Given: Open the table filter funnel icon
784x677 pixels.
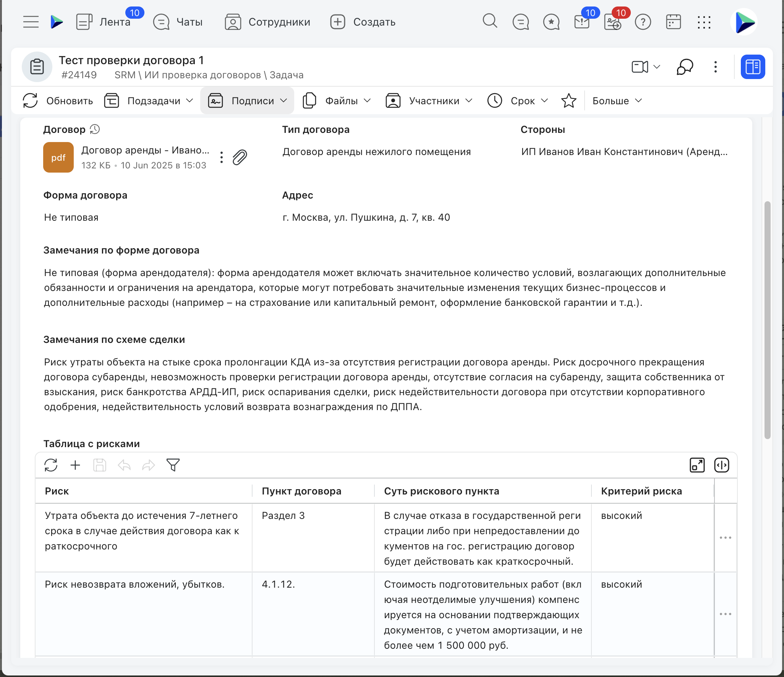Looking at the screenshot, I should click(x=173, y=465).
